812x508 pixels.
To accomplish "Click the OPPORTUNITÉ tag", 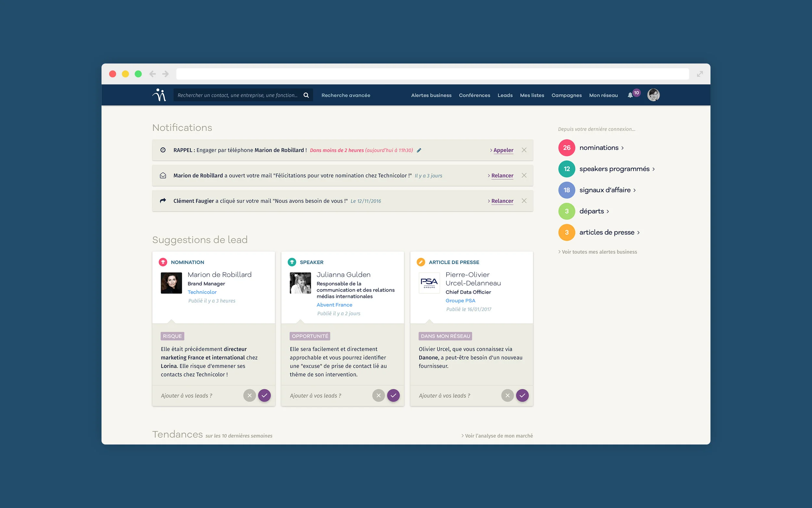I will click(x=310, y=336).
